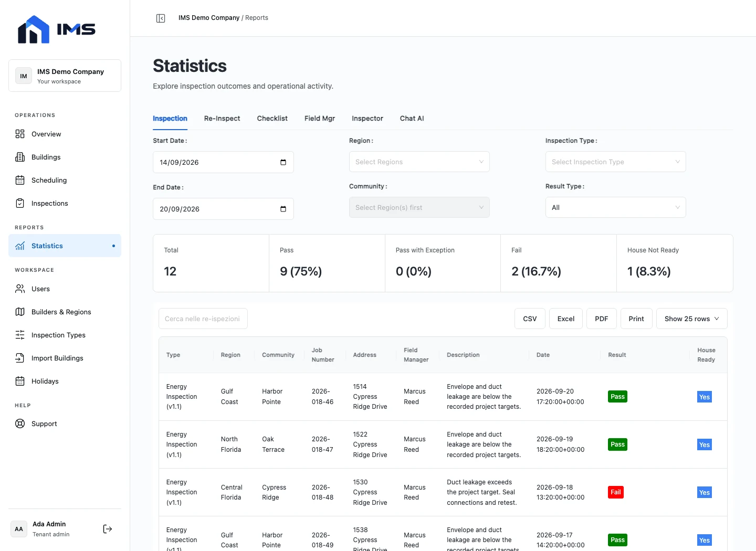The width and height of the screenshot is (756, 551).
Task: Switch to the Checklist tab
Action: point(272,119)
